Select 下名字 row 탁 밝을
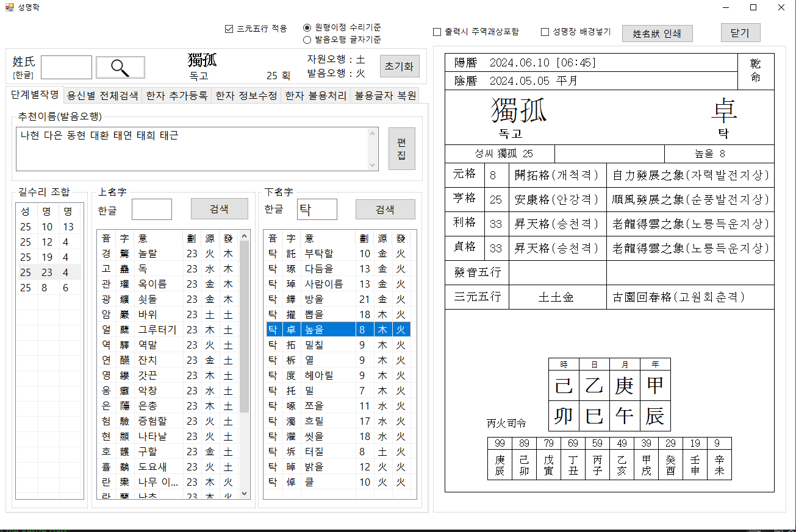Viewport: 796px width, 532px height. 339,467
